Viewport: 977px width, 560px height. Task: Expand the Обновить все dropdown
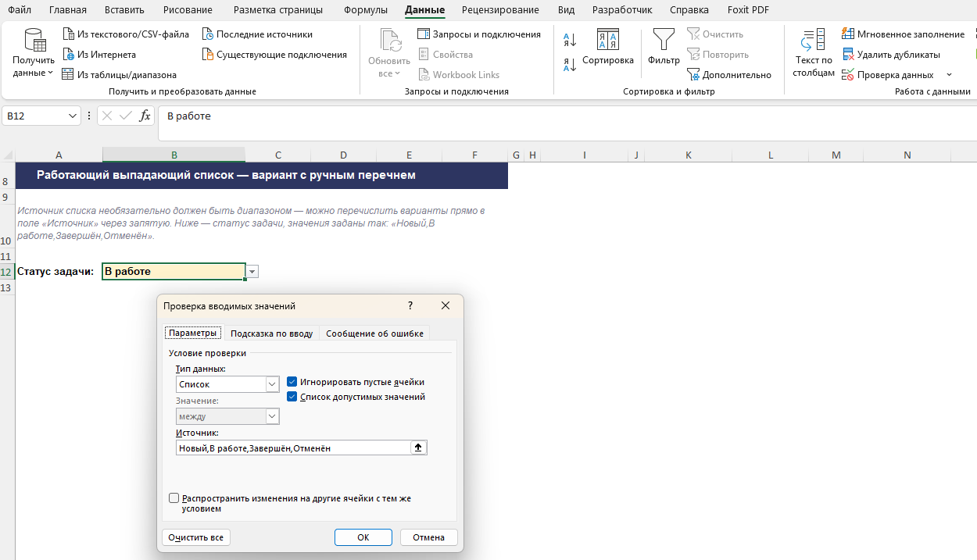(388, 73)
